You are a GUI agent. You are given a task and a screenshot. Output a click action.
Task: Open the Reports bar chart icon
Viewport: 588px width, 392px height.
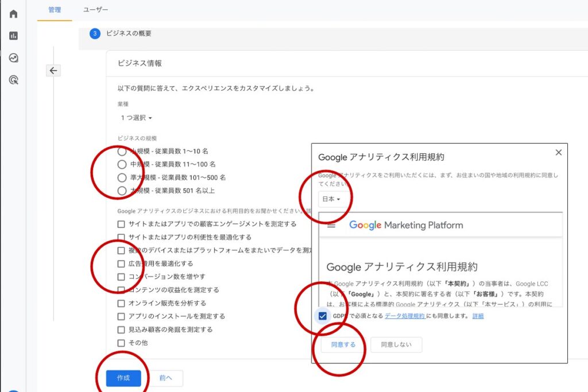(x=14, y=36)
